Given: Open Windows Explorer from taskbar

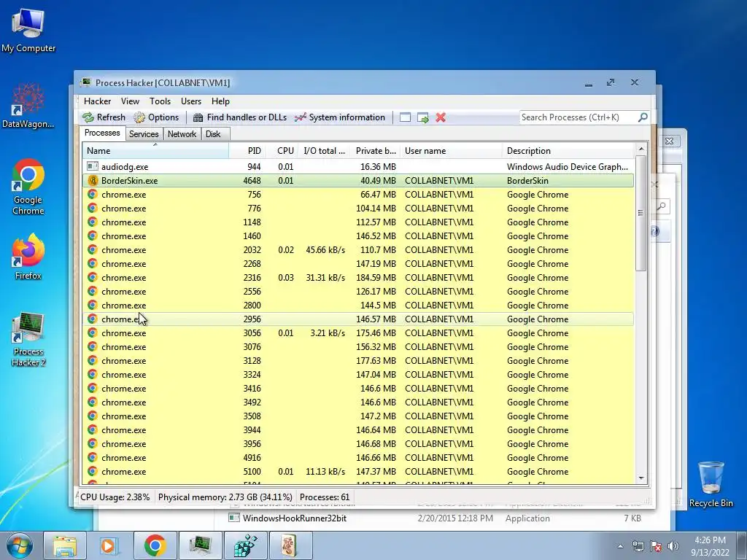Looking at the screenshot, I should (x=64, y=545).
